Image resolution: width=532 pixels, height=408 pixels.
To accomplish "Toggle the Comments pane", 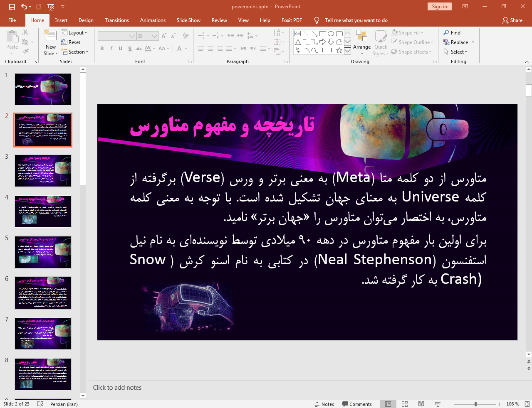I will click(357, 404).
